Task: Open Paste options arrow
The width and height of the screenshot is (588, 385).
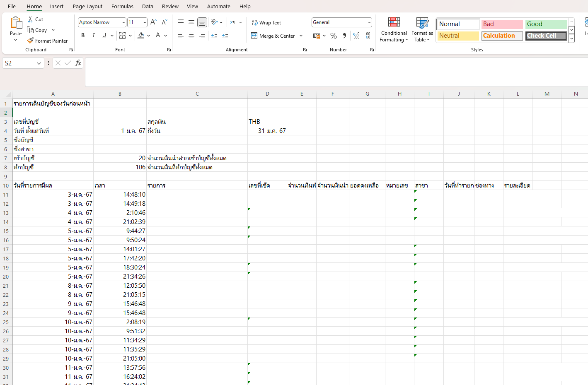Action: 16,40
